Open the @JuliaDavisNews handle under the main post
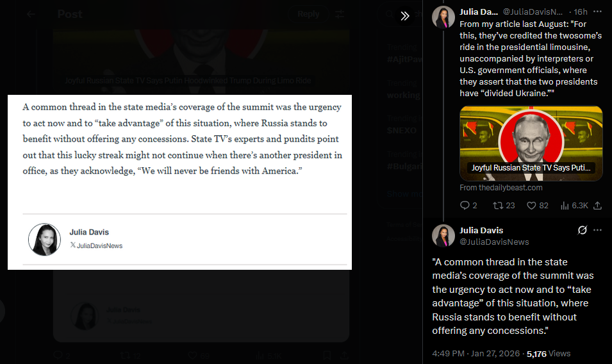The image size is (612, 364). (494, 242)
